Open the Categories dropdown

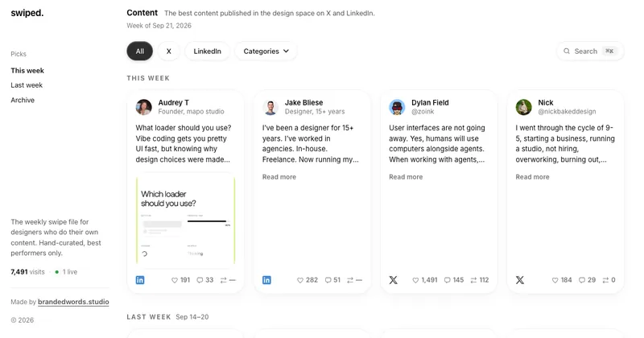click(266, 52)
